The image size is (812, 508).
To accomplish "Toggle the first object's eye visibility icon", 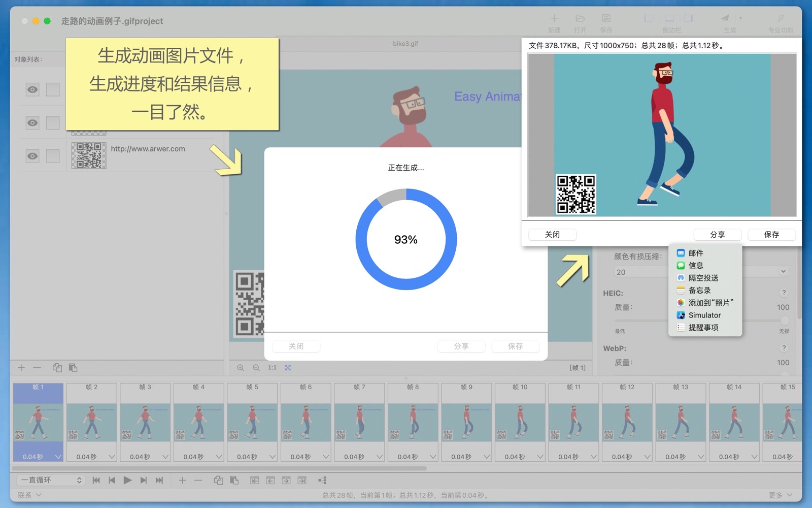I will tap(32, 90).
